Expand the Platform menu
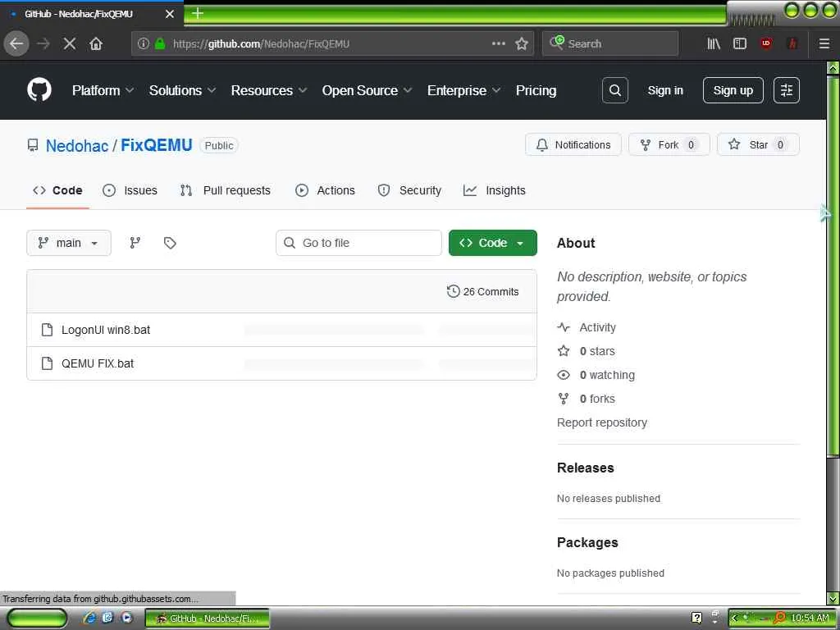The image size is (840, 630). 103,90
